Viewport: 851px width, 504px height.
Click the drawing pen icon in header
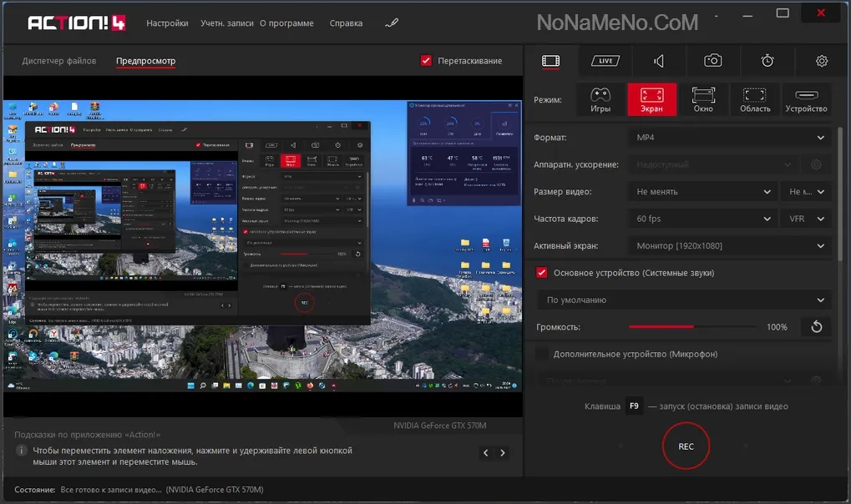coord(392,23)
